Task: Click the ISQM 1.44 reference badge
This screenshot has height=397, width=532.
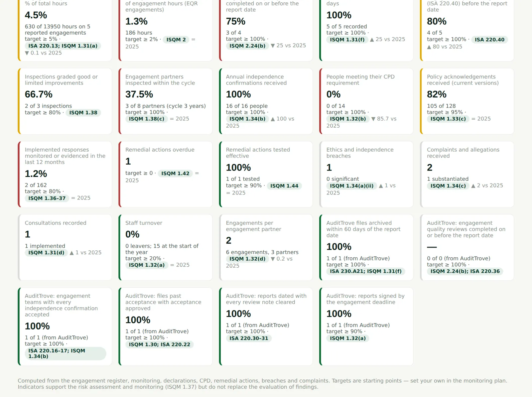Action: point(284,186)
